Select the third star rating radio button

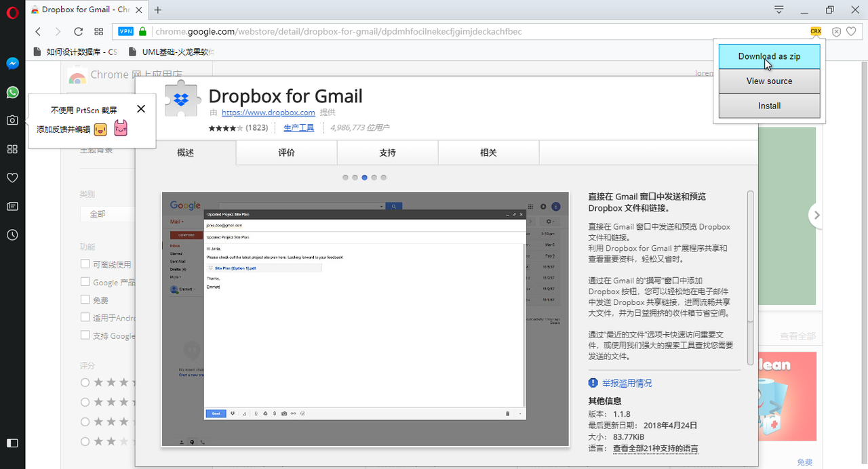[x=85, y=422]
